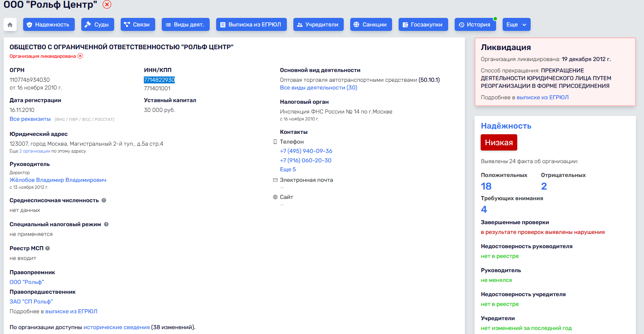Click the negative facts count 2
Viewport: 644px width, 334px height.
[544, 186]
